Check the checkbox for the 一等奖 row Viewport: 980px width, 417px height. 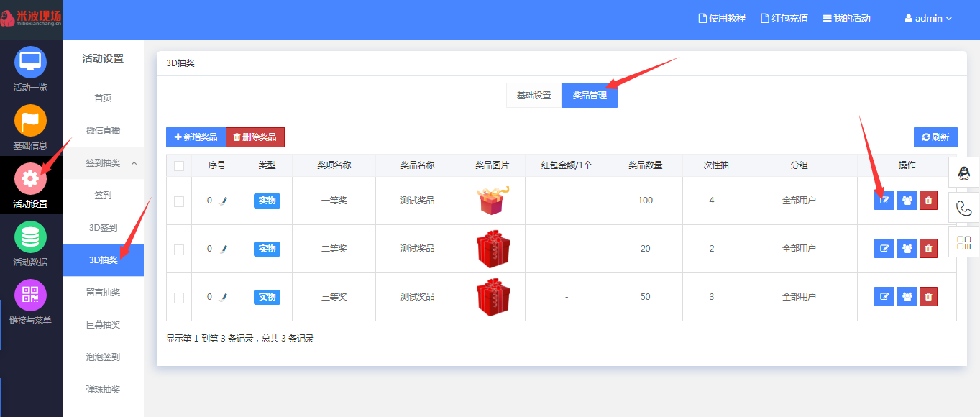tap(179, 201)
